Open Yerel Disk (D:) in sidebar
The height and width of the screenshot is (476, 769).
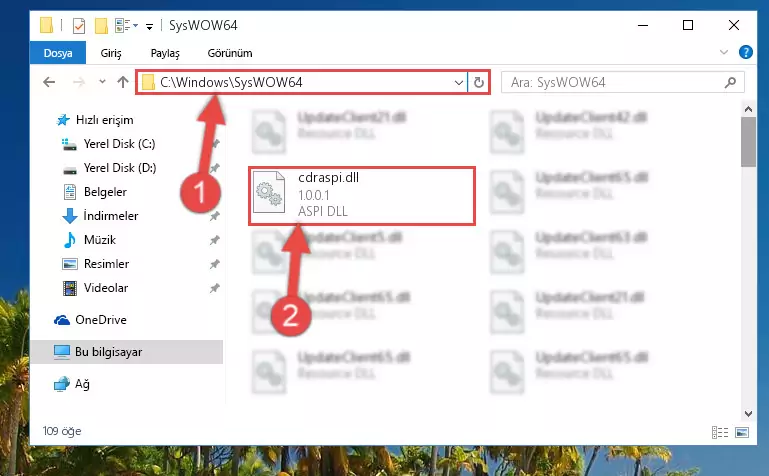(x=120, y=168)
